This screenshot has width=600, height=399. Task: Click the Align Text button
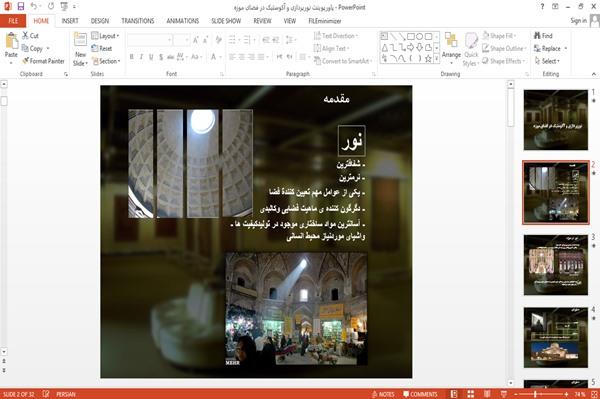(331, 48)
